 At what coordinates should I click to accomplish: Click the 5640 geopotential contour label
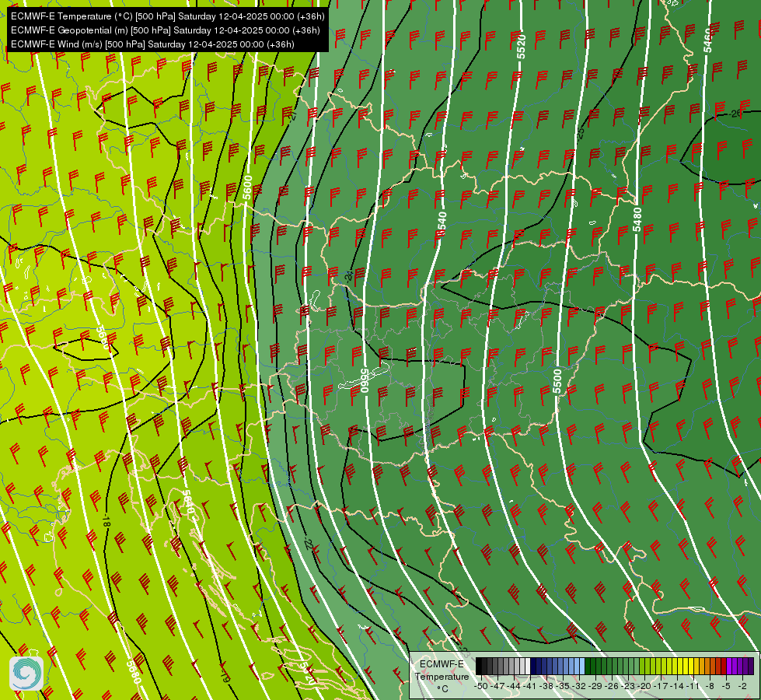(x=188, y=502)
